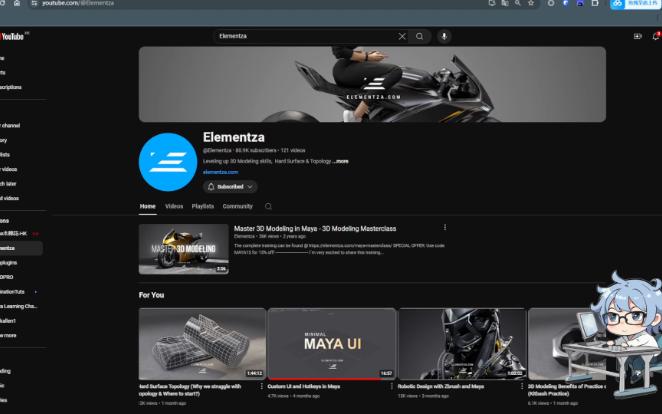Play the Master 3D Modeling thumbnail
Image resolution: width=662 pixels, height=414 pixels.
tap(184, 249)
